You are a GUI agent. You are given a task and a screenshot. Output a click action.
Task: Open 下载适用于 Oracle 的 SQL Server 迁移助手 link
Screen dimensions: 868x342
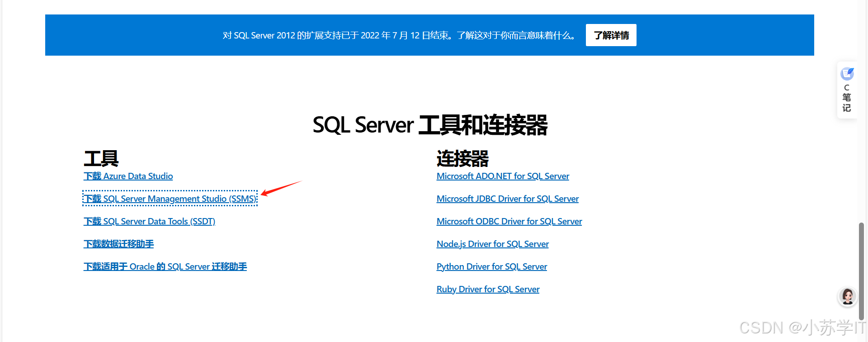(165, 267)
